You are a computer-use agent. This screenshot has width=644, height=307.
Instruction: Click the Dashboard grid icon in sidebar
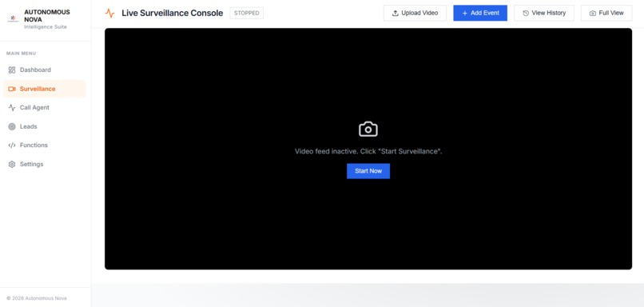click(x=12, y=70)
